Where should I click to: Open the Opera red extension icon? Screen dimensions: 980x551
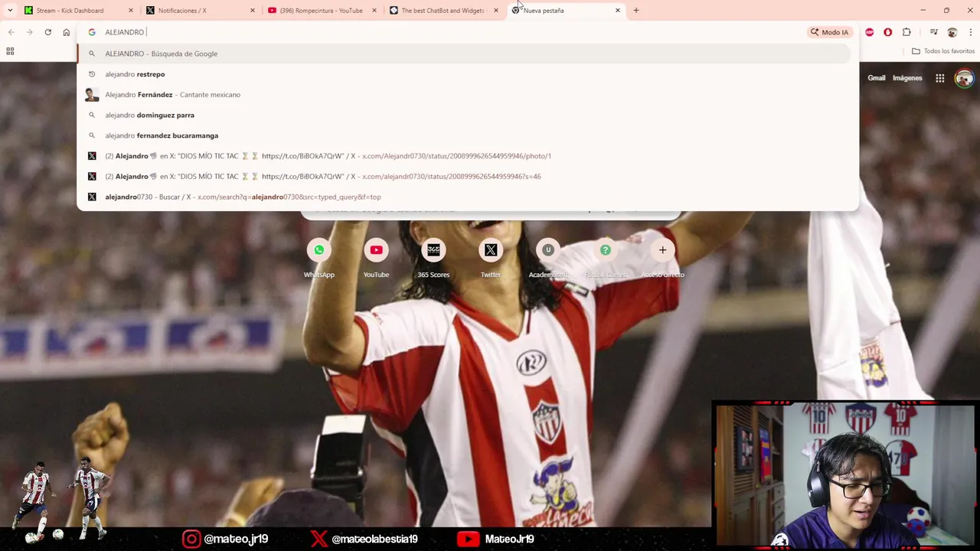pyautogui.click(x=888, y=32)
